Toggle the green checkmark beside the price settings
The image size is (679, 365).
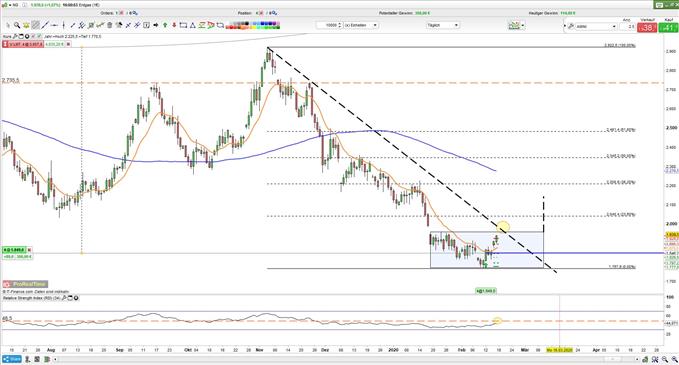tap(39, 36)
